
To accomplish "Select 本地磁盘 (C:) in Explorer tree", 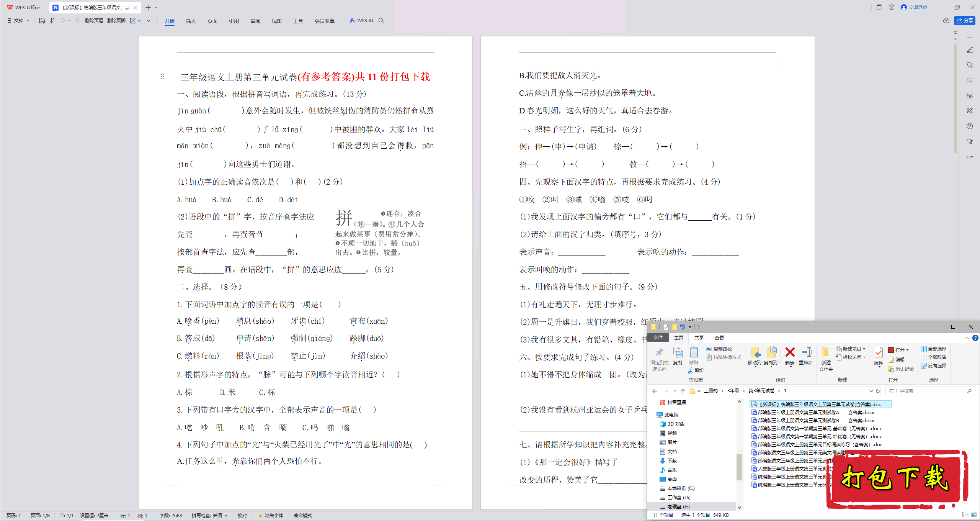I will click(677, 488).
